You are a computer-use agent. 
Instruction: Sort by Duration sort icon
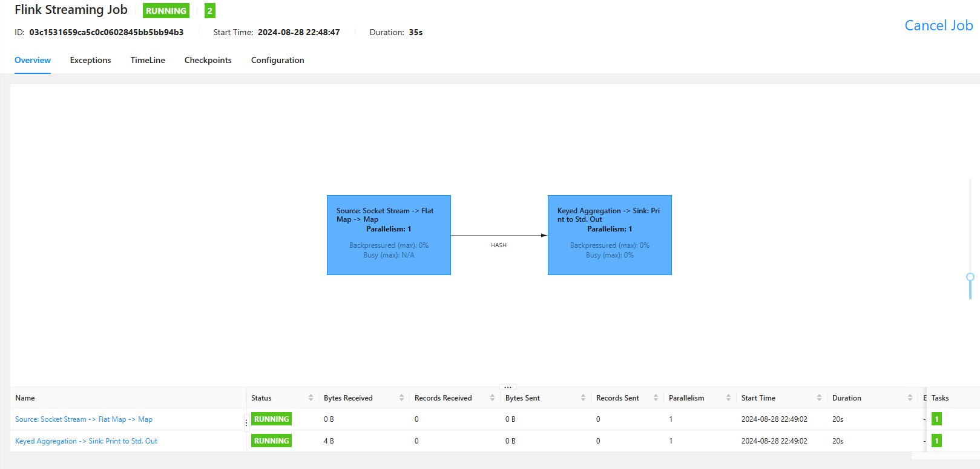[x=910, y=398]
